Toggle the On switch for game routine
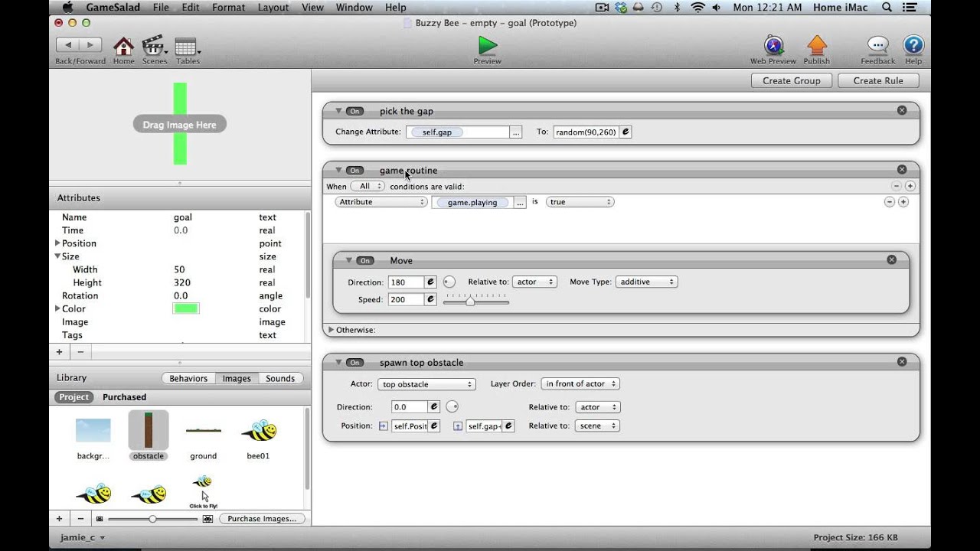980x551 pixels. [354, 171]
